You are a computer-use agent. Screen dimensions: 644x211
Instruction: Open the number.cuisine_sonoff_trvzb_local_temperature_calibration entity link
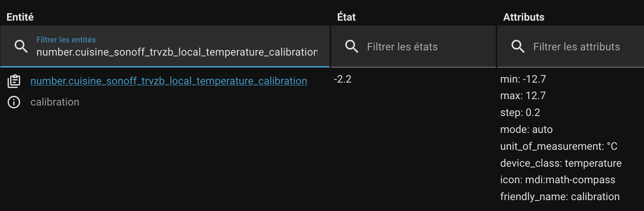click(x=169, y=81)
